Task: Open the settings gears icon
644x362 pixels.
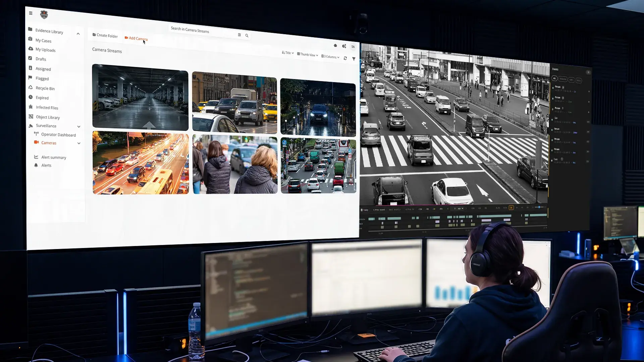Action: coord(344,46)
